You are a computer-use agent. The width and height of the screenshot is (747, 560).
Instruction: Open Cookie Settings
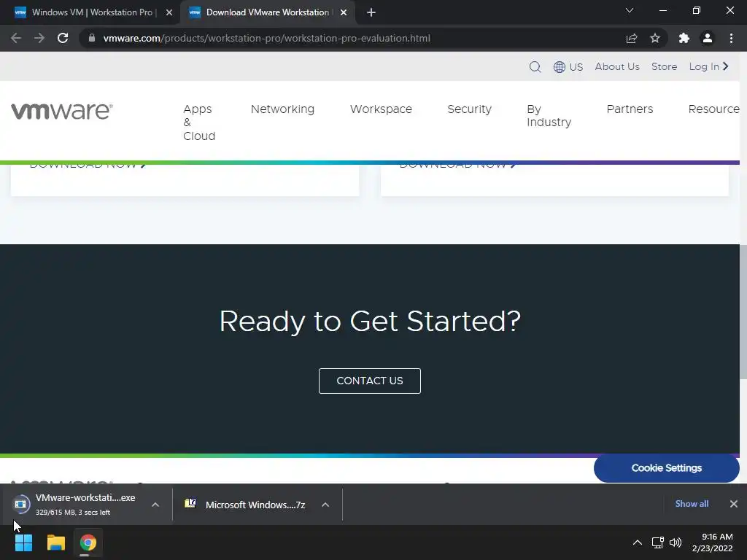click(x=667, y=468)
